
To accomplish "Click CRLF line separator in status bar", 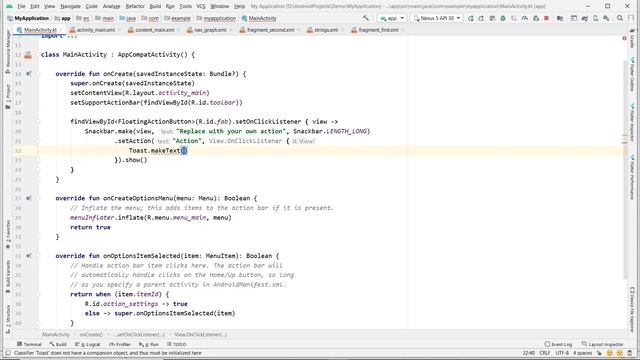I will (x=544, y=353).
